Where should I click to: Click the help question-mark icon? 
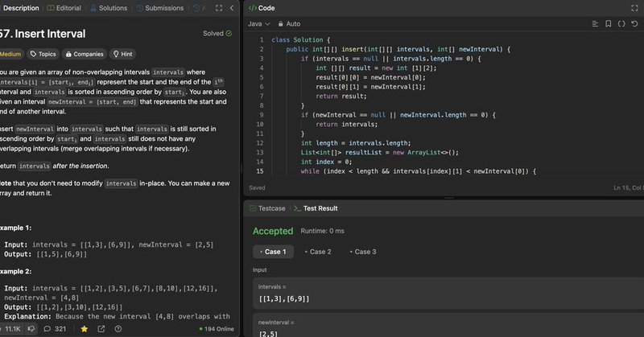tap(118, 329)
